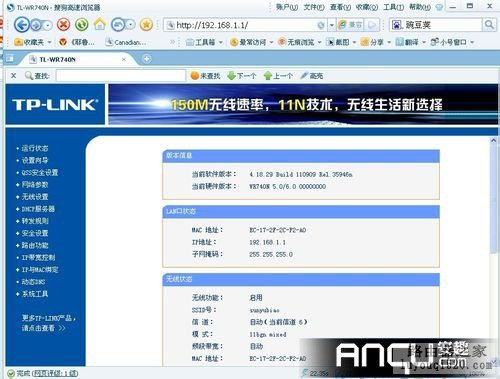Screen dimensions: 500x379
Task: Expand the address bar dropdown arrow
Action: (x=332, y=25)
